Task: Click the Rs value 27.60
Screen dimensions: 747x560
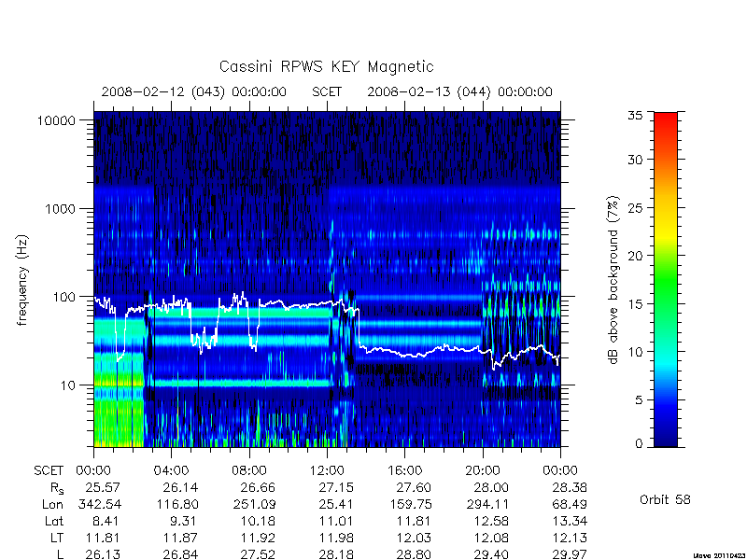Action: [x=414, y=487]
